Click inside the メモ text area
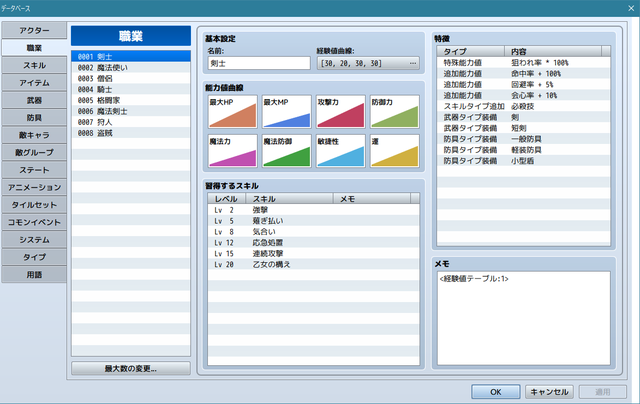Viewport: 640px width, 404px height. point(524,318)
